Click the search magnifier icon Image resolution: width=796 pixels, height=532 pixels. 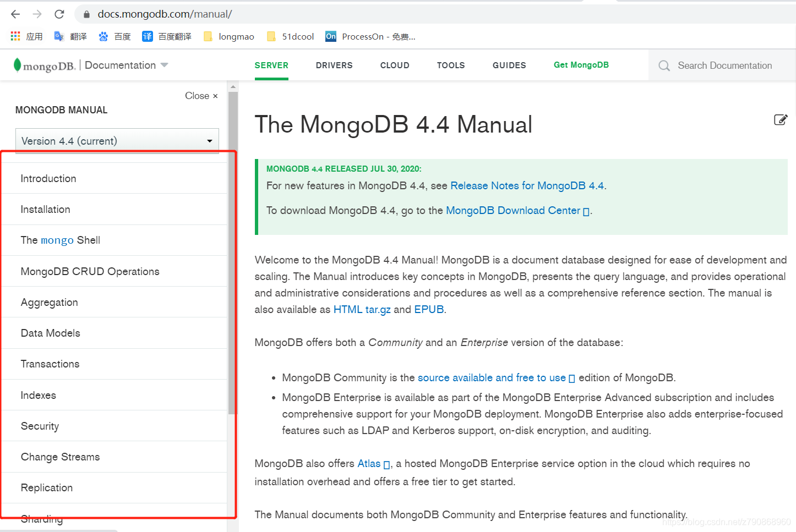(664, 65)
